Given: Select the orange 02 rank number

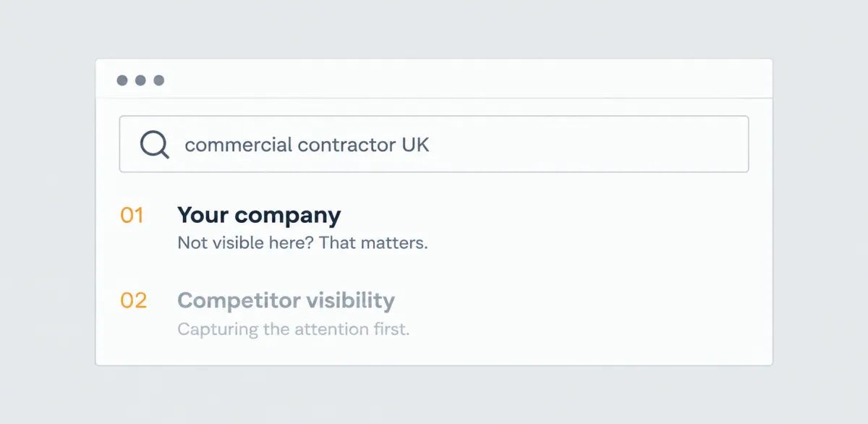Looking at the screenshot, I should pos(133,300).
